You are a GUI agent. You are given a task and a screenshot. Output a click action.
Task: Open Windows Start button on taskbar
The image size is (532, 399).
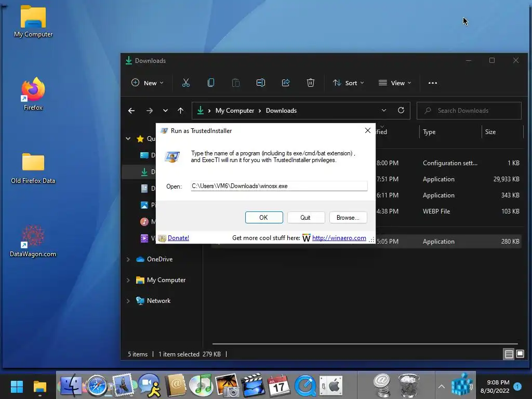click(x=17, y=387)
